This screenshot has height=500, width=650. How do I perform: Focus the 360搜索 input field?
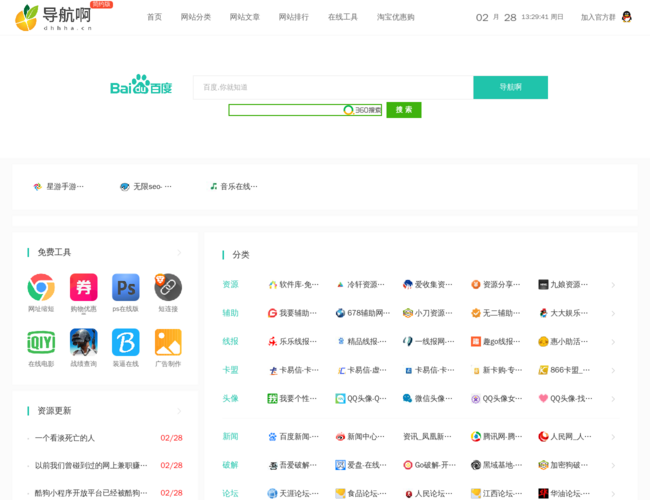point(305,110)
